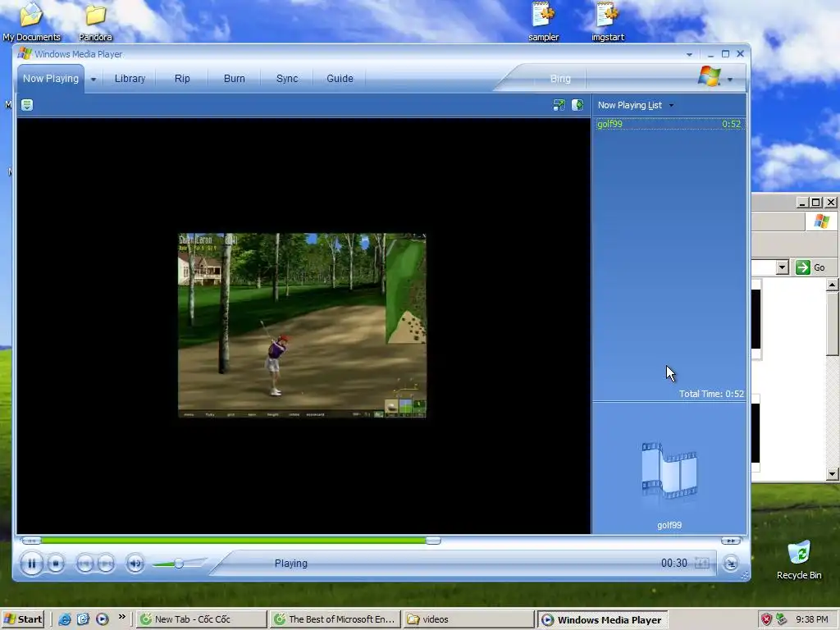Launch Internet Explorer from quick launch
Screen dimensions: 840x630
(64, 619)
